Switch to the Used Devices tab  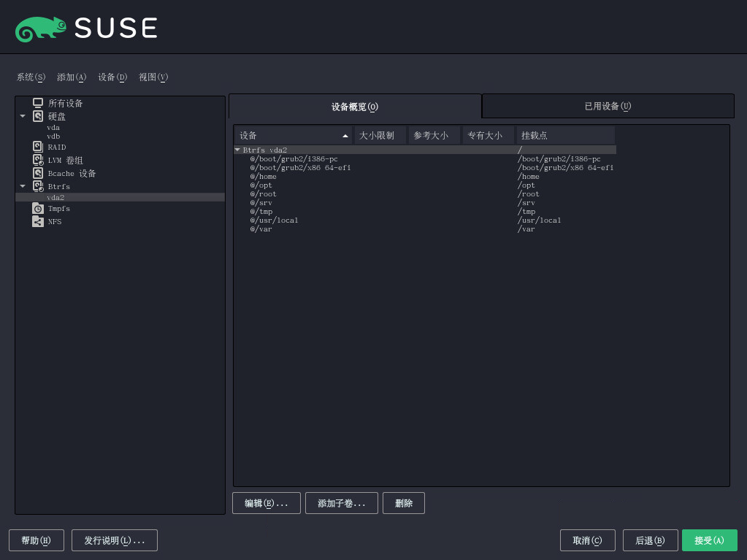[x=608, y=106]
